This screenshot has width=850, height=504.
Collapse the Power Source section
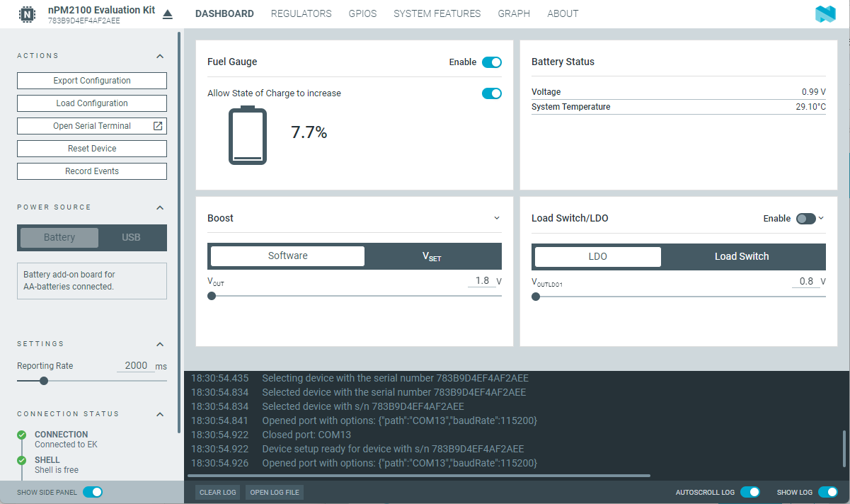tap(160, 207)
